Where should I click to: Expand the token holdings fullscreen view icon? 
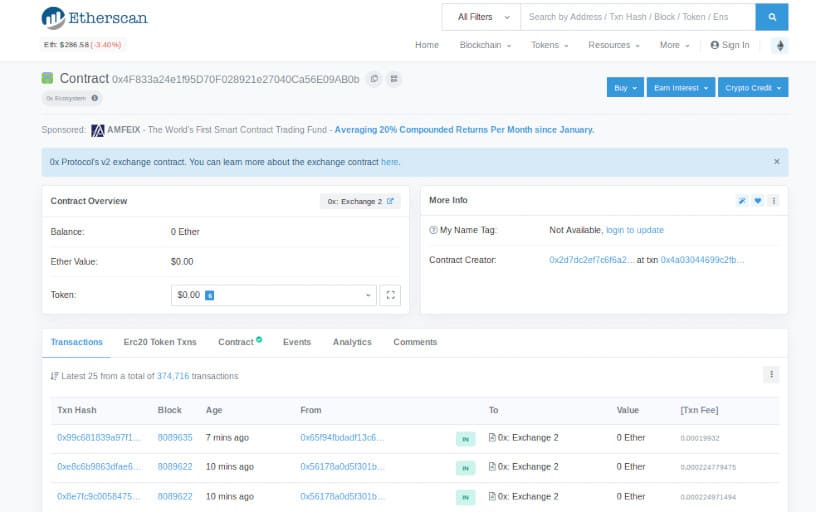click(391, 295)
